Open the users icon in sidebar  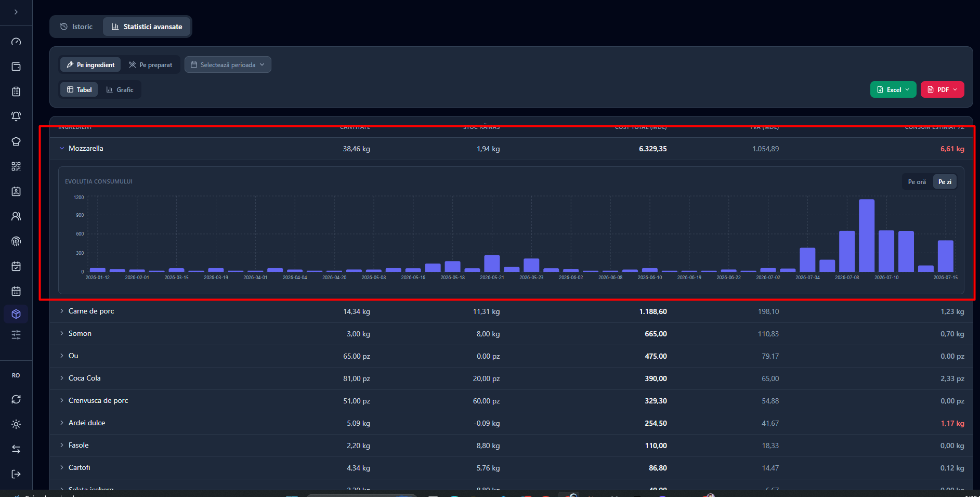click(x=16, y=216)
